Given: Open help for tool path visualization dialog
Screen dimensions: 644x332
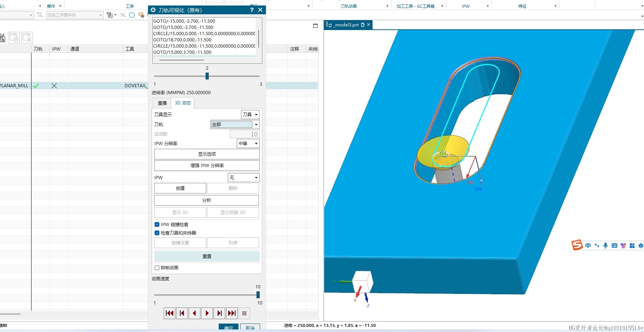Looking at the screenshot, I should point(252,10).
